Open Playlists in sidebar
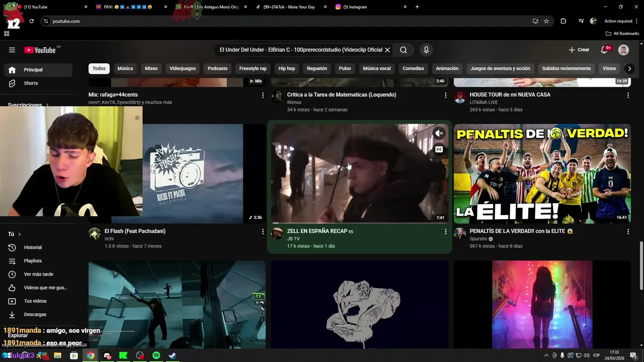The width and height of the screenshot is (644, 362). (38, 261)
